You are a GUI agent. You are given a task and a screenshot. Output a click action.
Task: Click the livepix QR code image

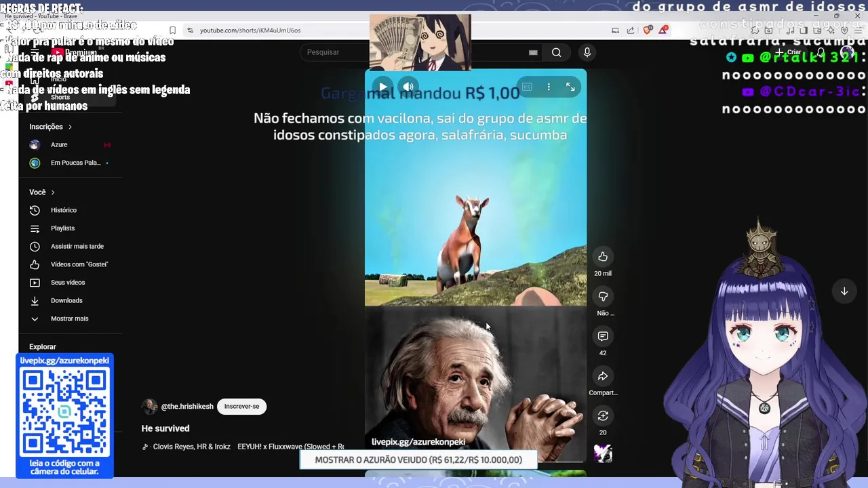(64, 412)
